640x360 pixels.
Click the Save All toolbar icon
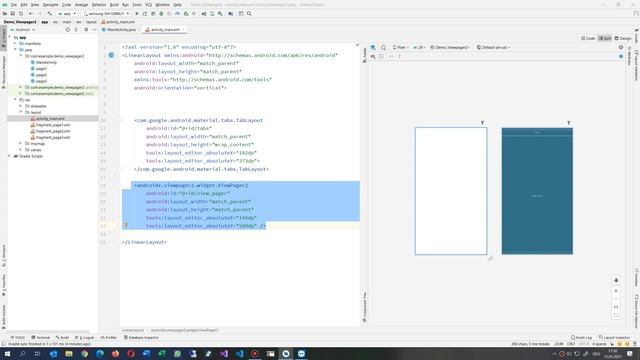click(x=13, y=13)
